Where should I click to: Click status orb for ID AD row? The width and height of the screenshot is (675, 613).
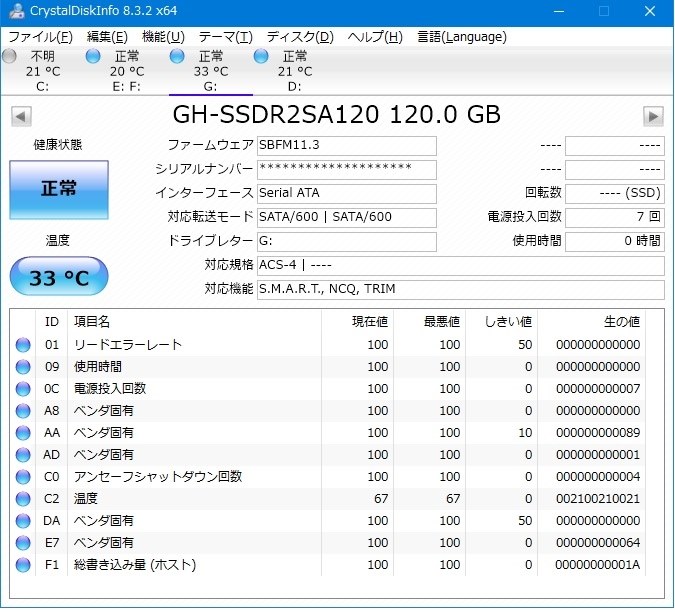click(x=23, y=455)
